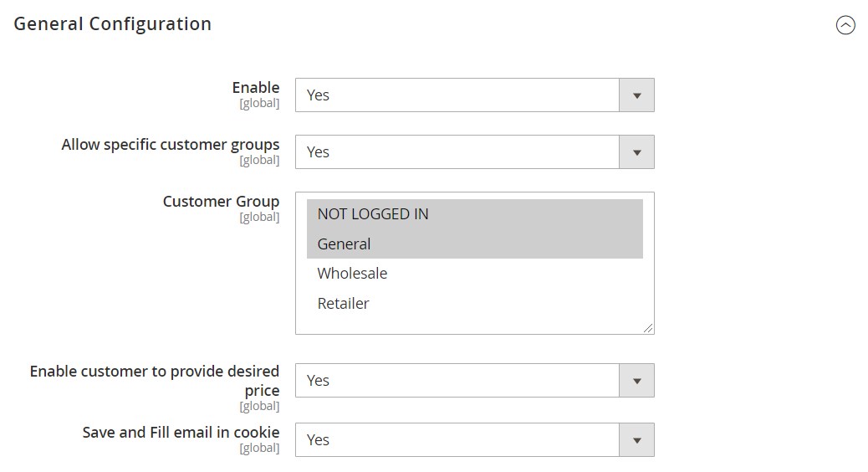Open the customer desired price select box
This screenshot has height=472, width=868.
[457, 381]
